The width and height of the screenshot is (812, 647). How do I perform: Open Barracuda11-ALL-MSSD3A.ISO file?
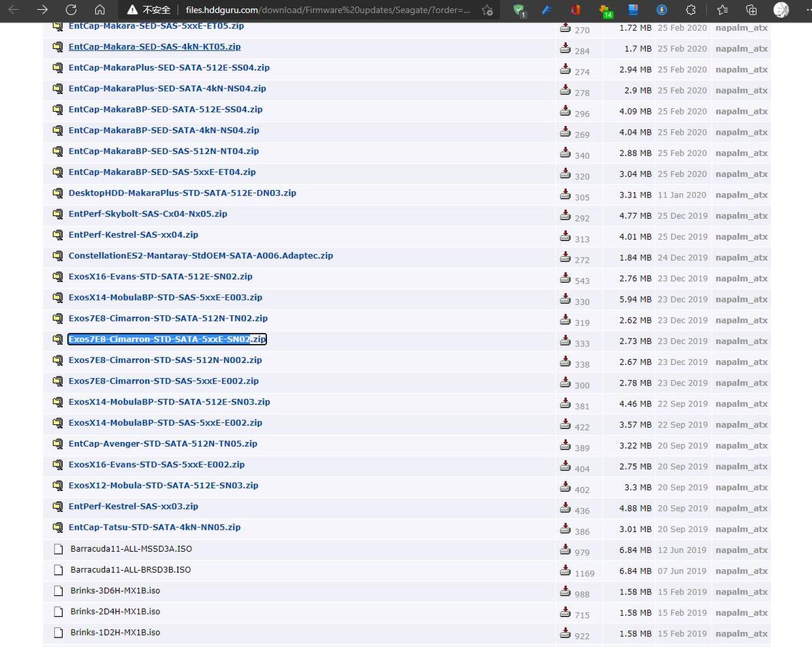click(131, 549)
